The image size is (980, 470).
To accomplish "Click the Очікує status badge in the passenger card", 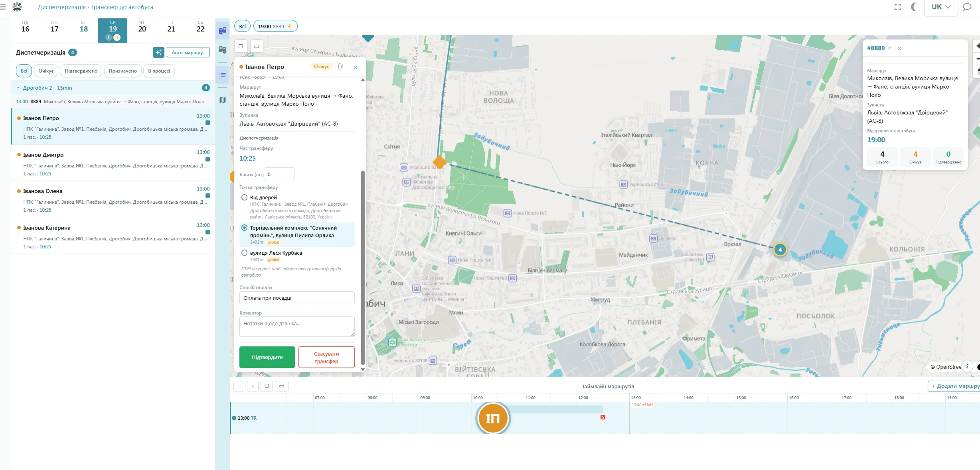I will click(321, 67).
